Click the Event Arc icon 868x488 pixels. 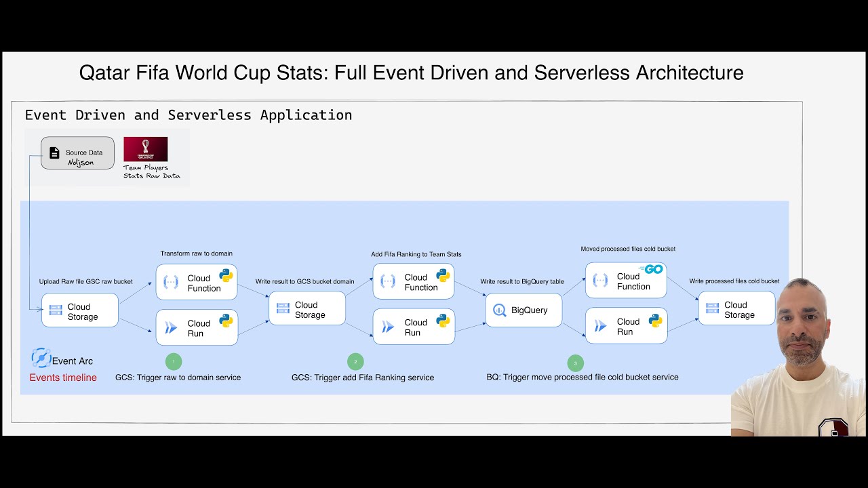pyautogui.click(x=41, y=357)
